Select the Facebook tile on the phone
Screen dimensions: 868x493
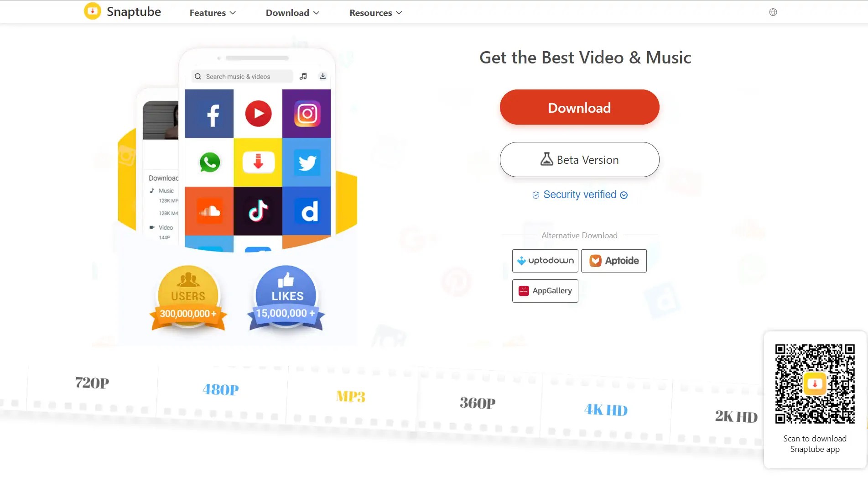(209, 114)
